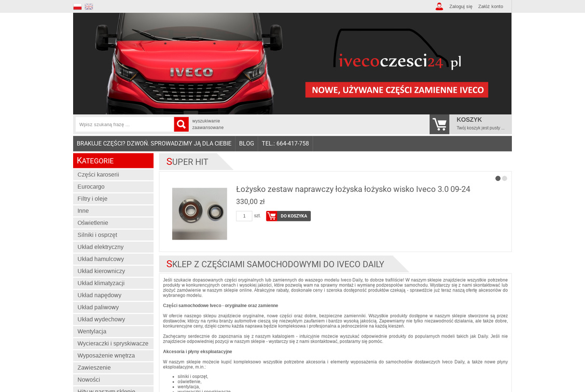Click the DO KOSZYKA add-to-cart button
The height and width of the screenshot is (392, 585).
pos(288,216)
